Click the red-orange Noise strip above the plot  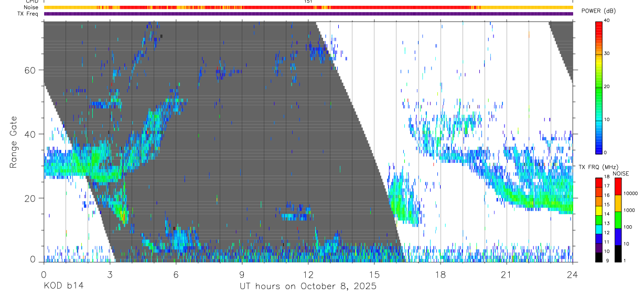coord(308,7)
